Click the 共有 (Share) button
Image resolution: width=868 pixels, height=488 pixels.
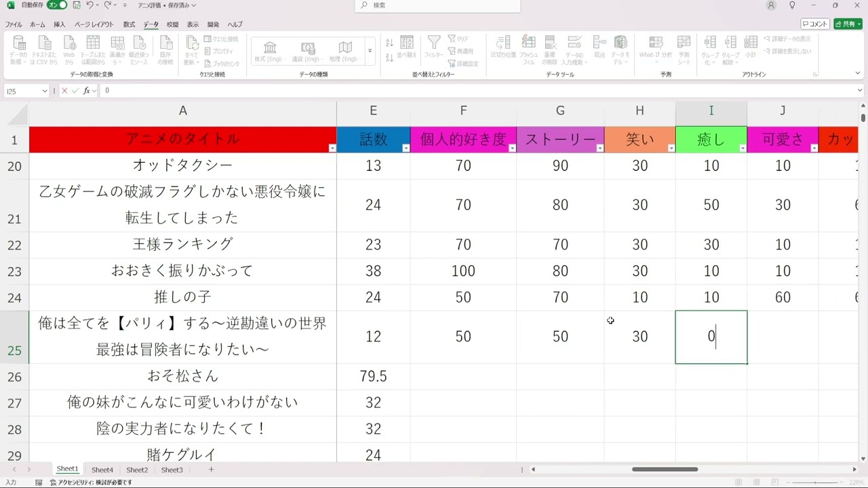[x=846, y=23]
